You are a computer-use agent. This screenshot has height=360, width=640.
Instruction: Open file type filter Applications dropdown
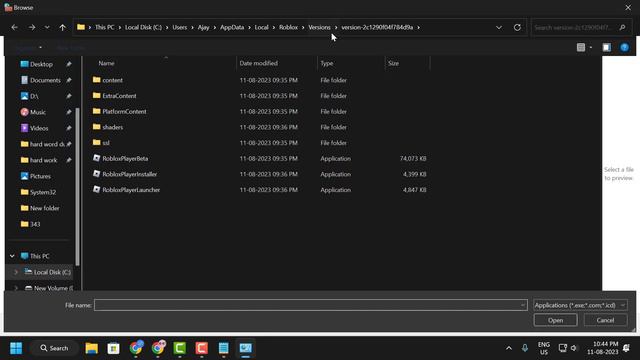click(x=580, y=305)
